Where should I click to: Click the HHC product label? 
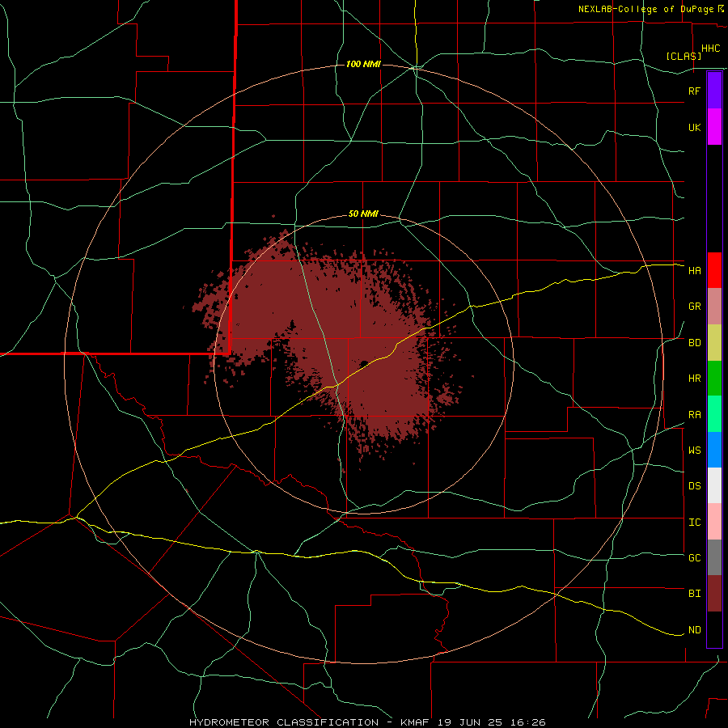tap(710, 49)
